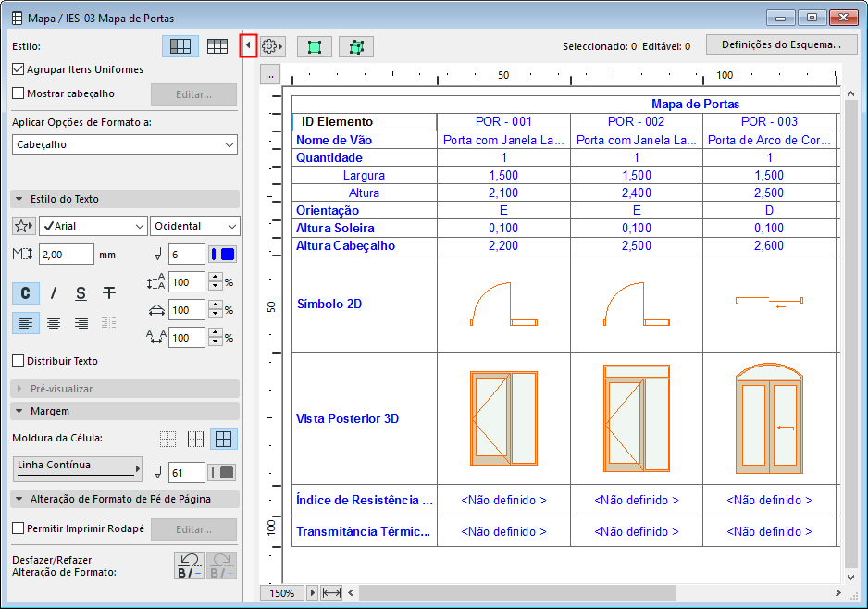Open the Linha Contínua line type menu
This screenshot has height=609, width=868.
click(x=79, y=467)
